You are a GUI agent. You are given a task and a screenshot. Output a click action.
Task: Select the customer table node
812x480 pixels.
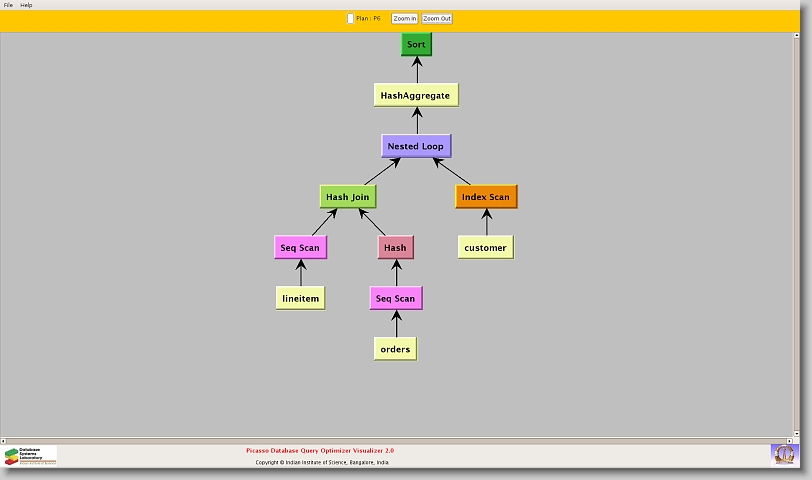coord(485,247)
